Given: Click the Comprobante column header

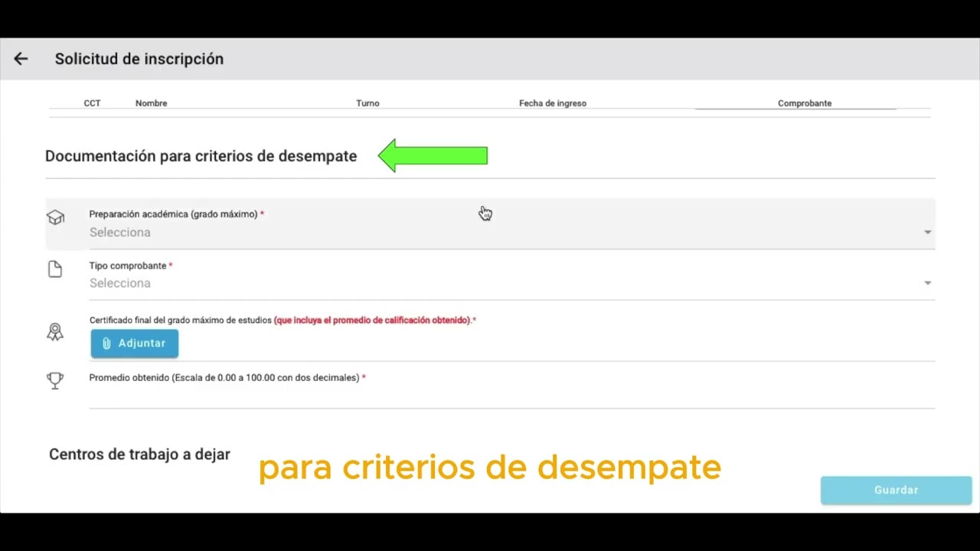Looking at the screenshot, I should coord(805,103).
